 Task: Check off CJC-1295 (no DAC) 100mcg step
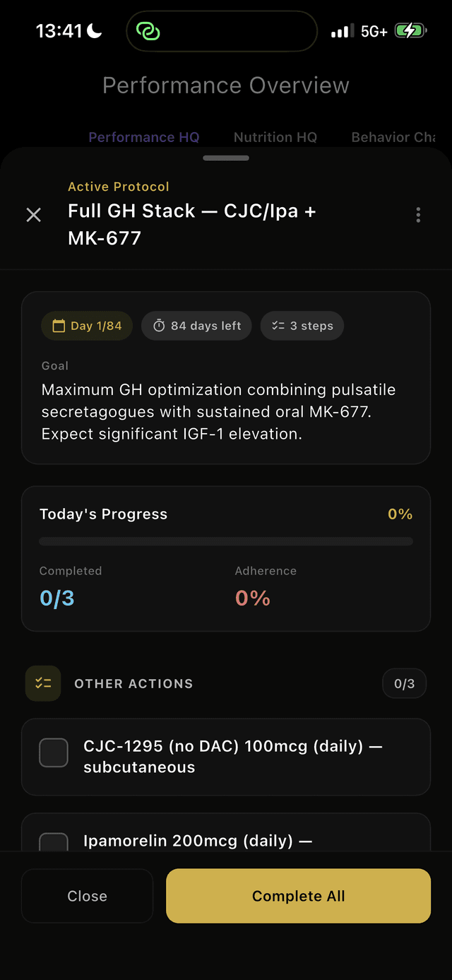tap(54, 752)
